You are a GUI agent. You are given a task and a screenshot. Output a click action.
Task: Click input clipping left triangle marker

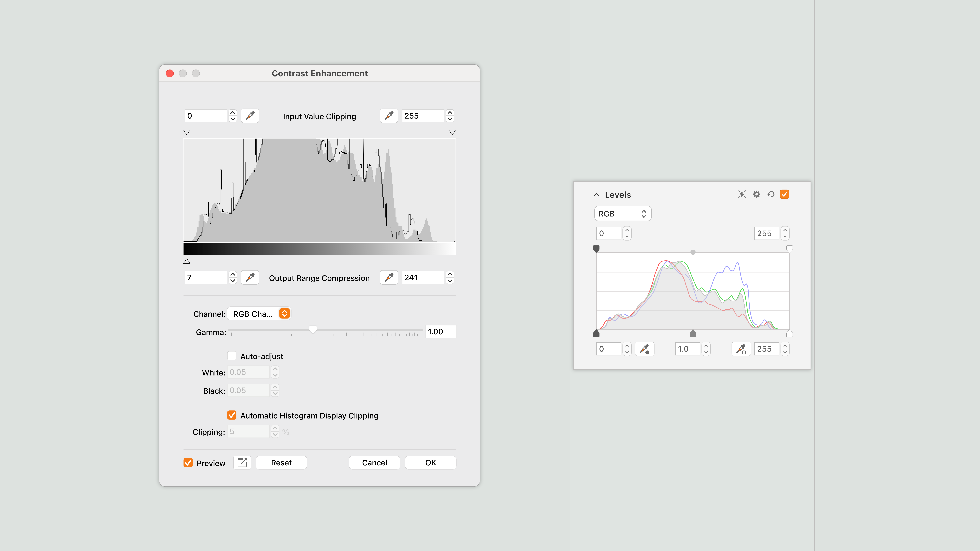[187, 132]
